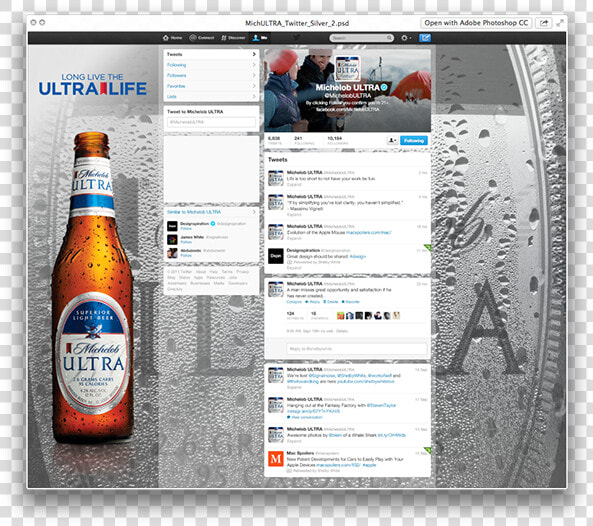
Task: Click first retweeter avatar in expanded tweet
Action: [340, 315]
